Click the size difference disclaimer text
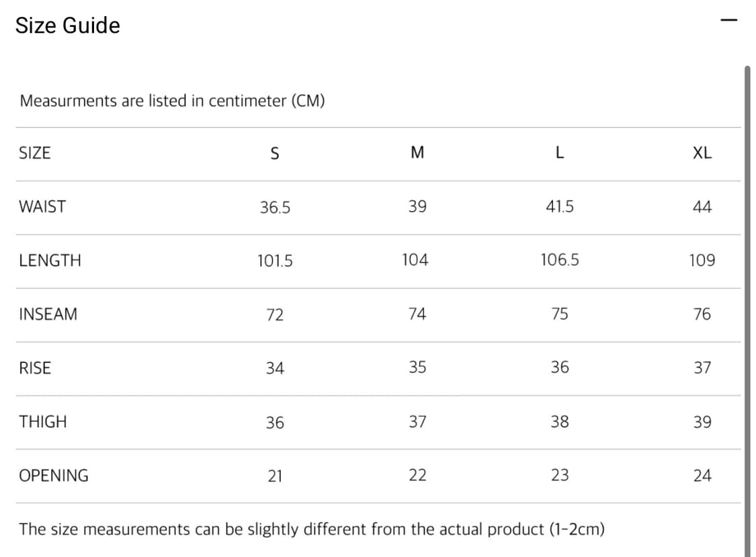This screenshot has width=756, height=557. coord(312,529)
